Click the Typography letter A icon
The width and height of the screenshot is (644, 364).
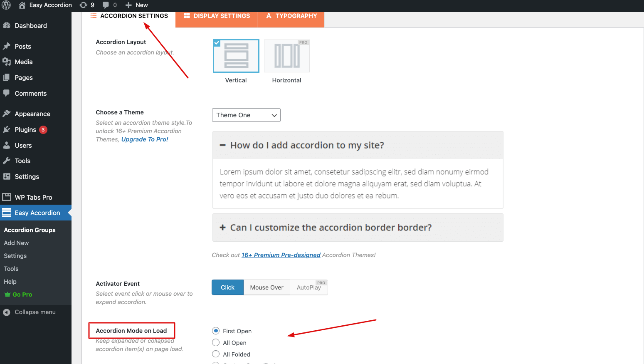(x=269, y=16)
